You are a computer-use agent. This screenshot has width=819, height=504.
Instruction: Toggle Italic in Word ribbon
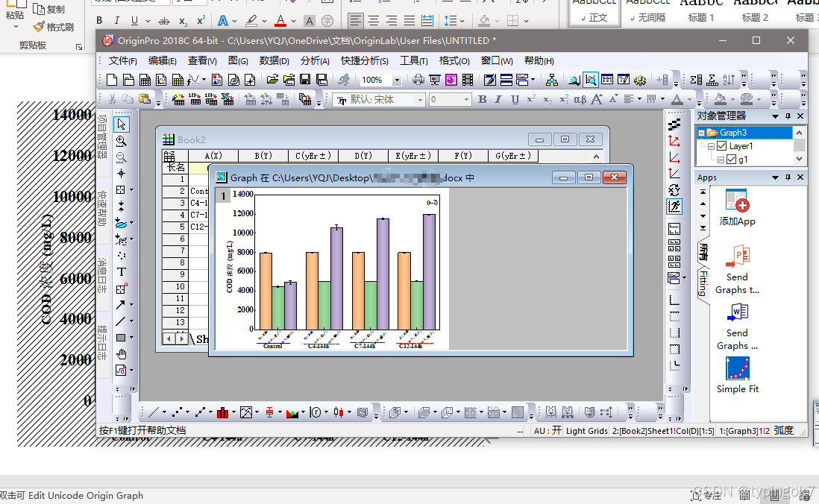pyautogui.click(x=116, y=20)
